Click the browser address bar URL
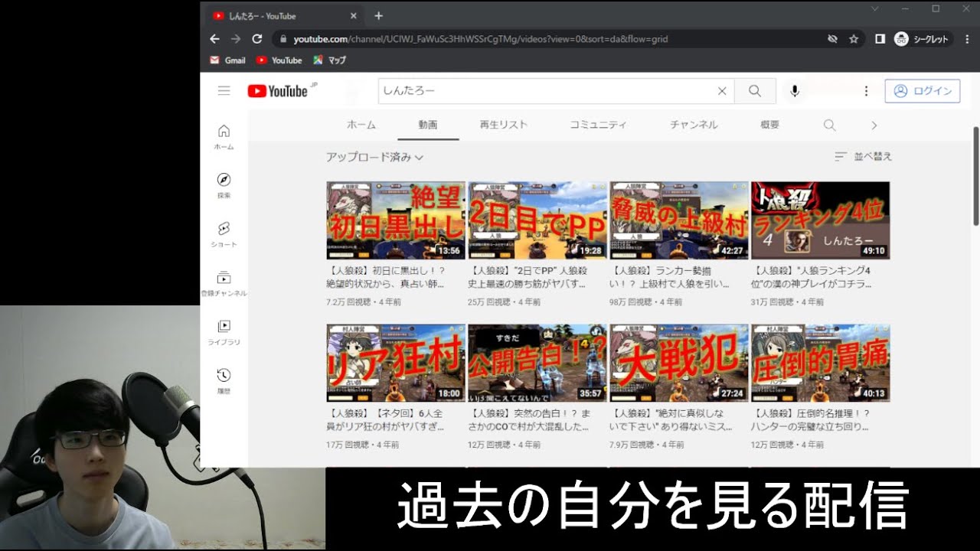Image resolution: width=980 pixels, height=551 pixels. tap(480, 38)
